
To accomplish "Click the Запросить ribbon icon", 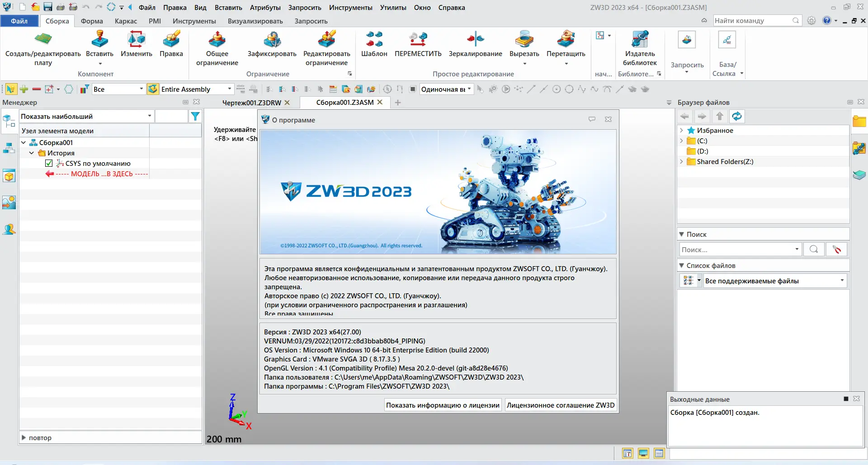I will pyautogui.click(x=687, y=40).
